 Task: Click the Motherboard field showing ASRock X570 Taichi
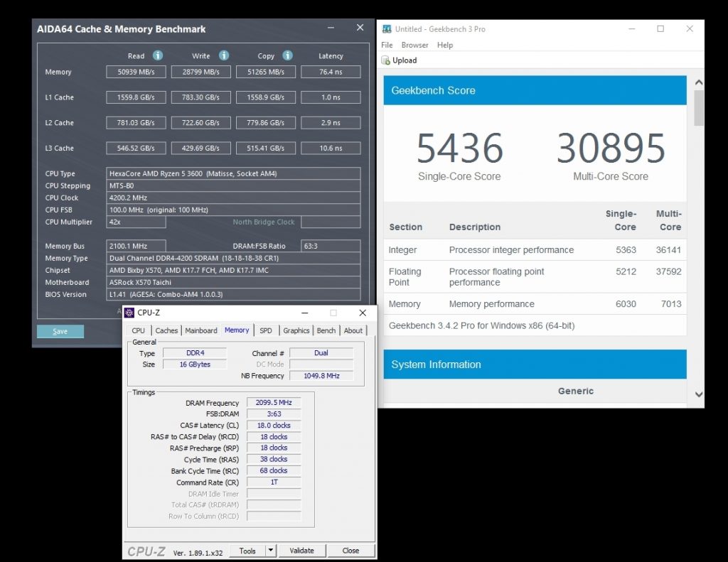(233, 282)
